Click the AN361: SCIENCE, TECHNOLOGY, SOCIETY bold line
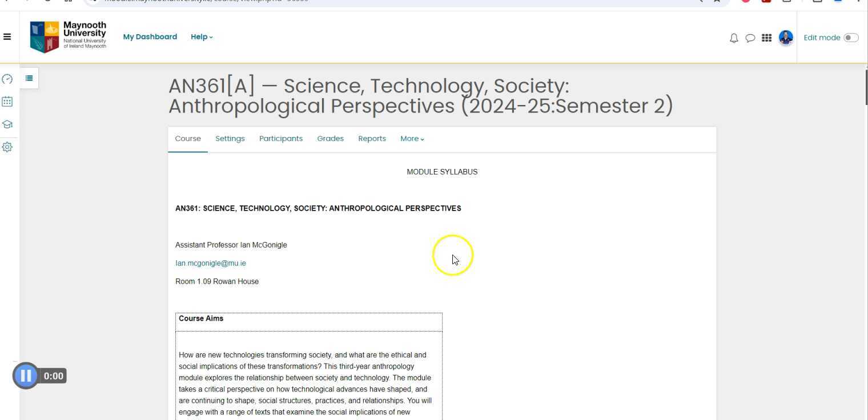This screenshot has width=868, height=420. pyautogui.click(x=318, y=208)
